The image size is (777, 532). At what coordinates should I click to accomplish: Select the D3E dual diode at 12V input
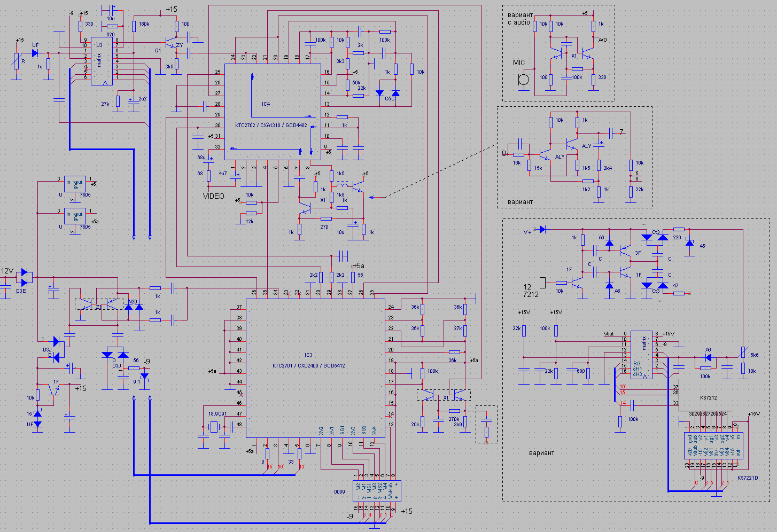(x=24, y=277)
